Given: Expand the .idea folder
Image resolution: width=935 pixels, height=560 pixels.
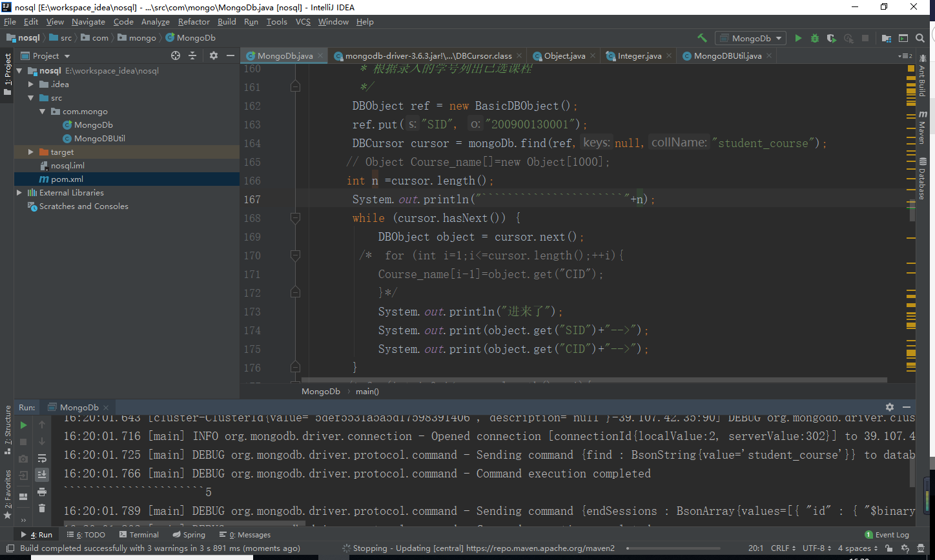Looking at the screenshot, I should point(31,85).
